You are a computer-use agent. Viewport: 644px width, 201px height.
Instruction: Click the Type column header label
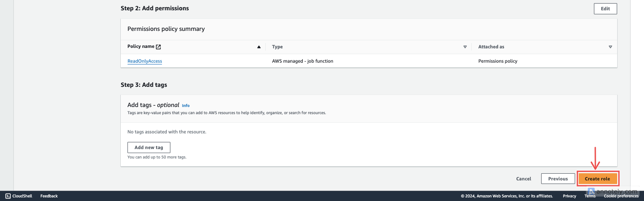tap(277, 47)
